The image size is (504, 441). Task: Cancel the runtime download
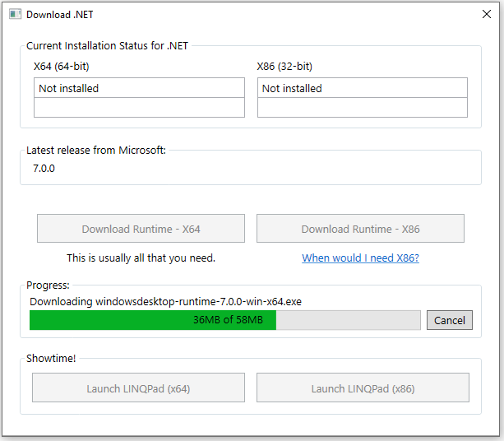click(450, 320)
